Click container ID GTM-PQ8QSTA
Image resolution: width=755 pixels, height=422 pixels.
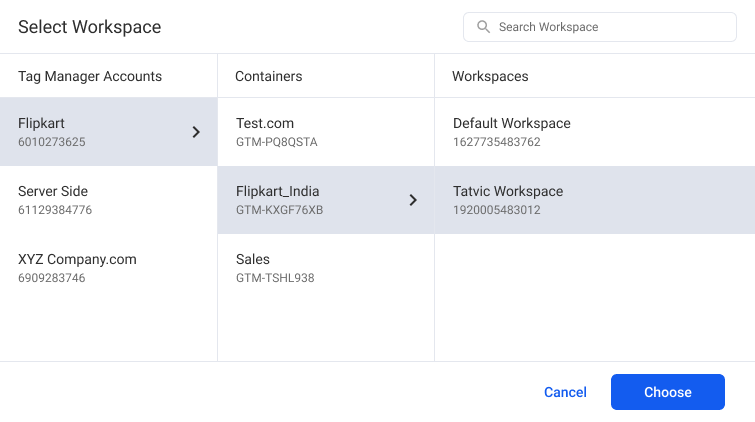[x=276, y=142]
